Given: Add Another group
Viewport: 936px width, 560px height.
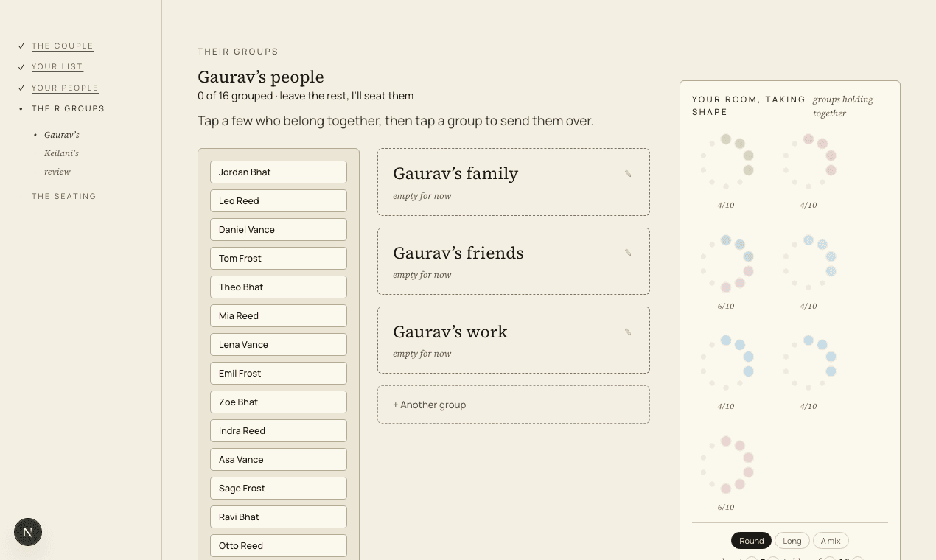Looking at the screenshot, I should pyautogui.click(x=514, y=405).
